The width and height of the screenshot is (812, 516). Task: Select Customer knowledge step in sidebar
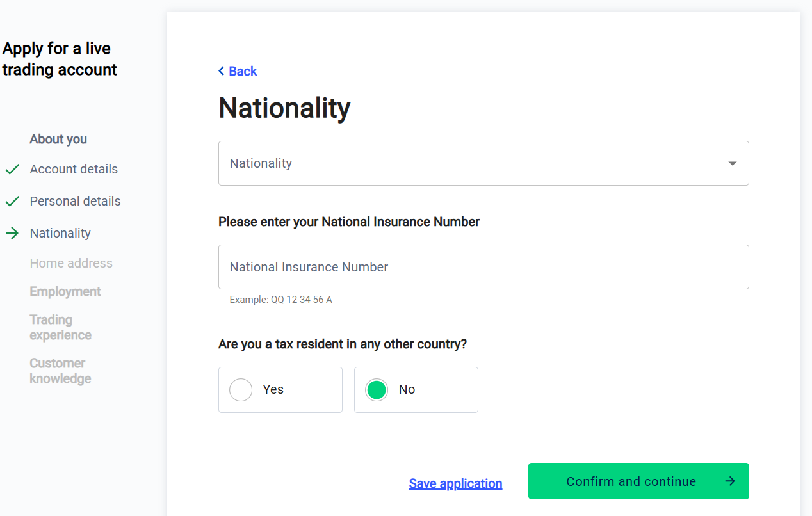(60, 371)
